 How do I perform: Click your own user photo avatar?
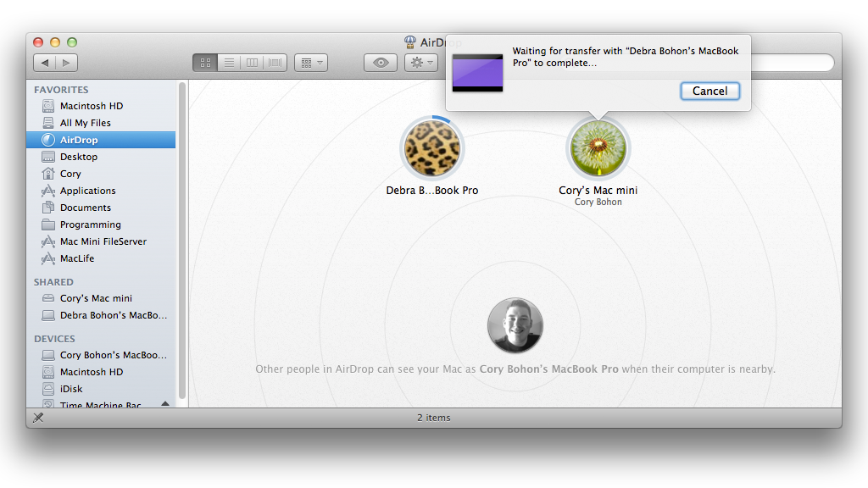(515, 325)
